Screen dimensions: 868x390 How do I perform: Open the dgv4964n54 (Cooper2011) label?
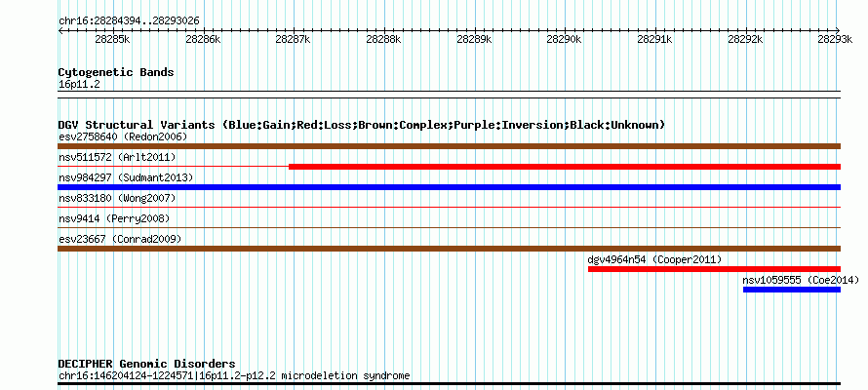tap(654, 259)
